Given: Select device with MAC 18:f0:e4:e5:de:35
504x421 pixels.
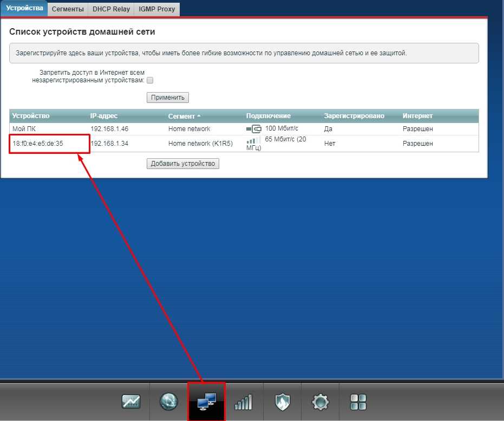Looking at the screenshot, I should 37,144.
